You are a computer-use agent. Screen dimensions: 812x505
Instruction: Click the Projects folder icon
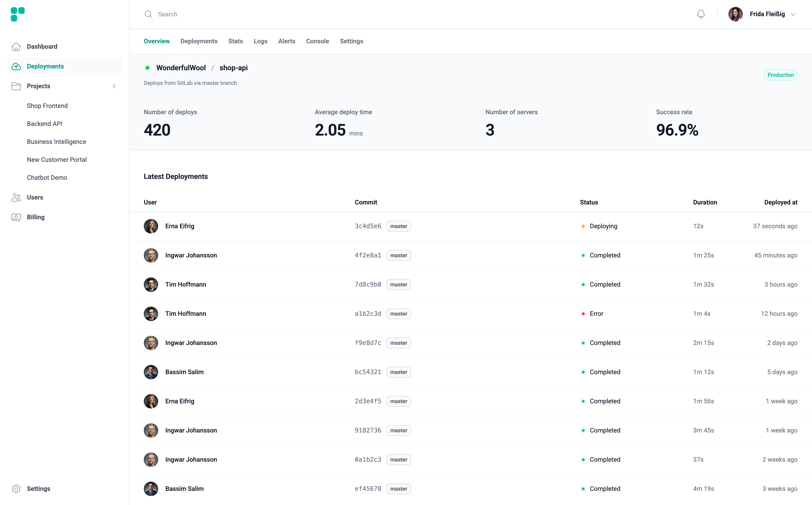tap(16, 86)
